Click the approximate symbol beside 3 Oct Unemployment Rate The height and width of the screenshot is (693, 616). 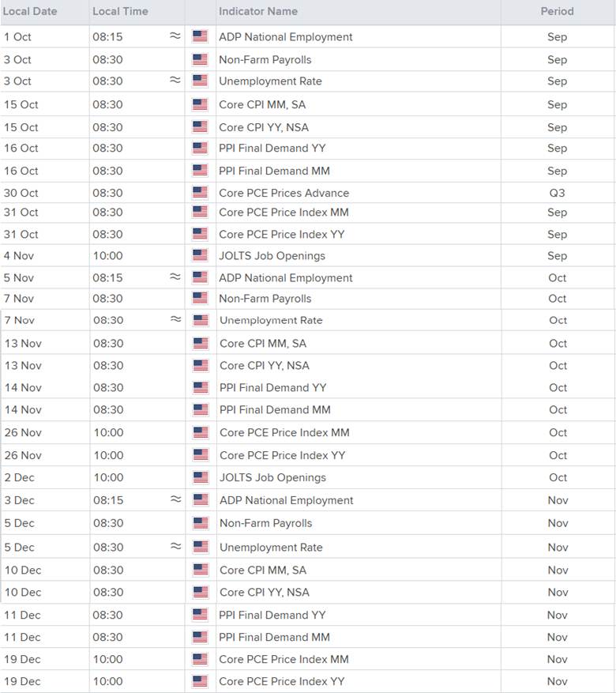point(175,81)
